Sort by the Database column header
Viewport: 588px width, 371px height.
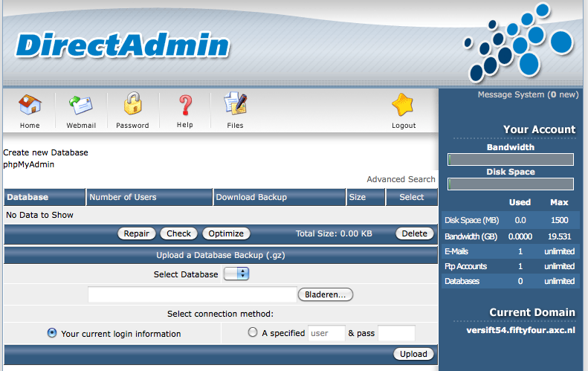28,197
